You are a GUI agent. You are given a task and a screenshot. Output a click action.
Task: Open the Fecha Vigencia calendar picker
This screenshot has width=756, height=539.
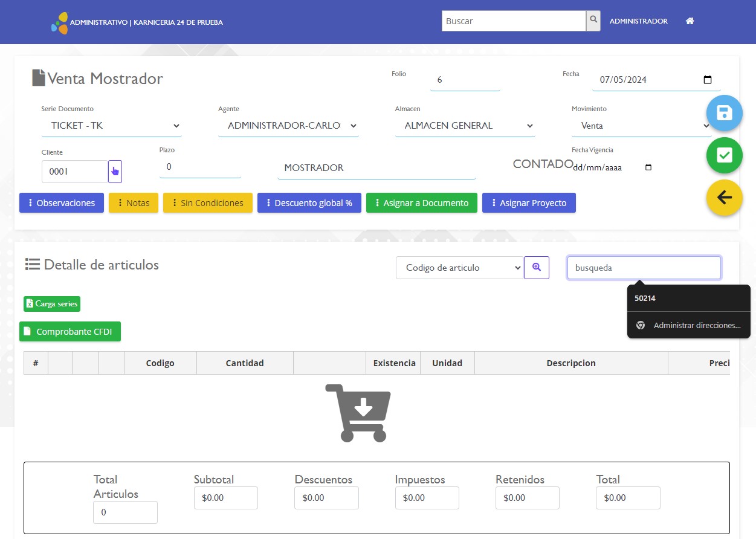(648, 167)
